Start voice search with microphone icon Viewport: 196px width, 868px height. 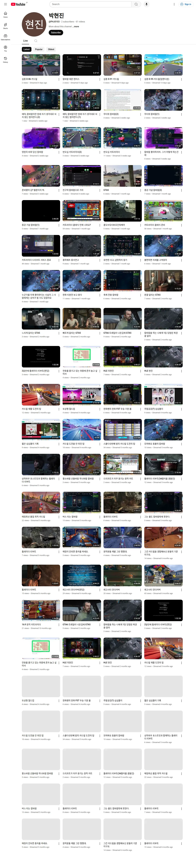pos(146,4)
